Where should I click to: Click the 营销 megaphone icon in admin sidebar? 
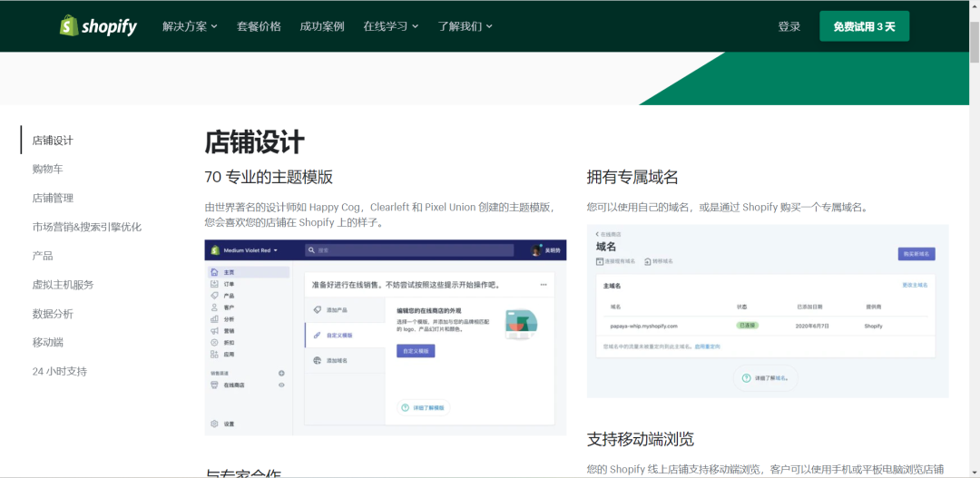coord(214,330)
